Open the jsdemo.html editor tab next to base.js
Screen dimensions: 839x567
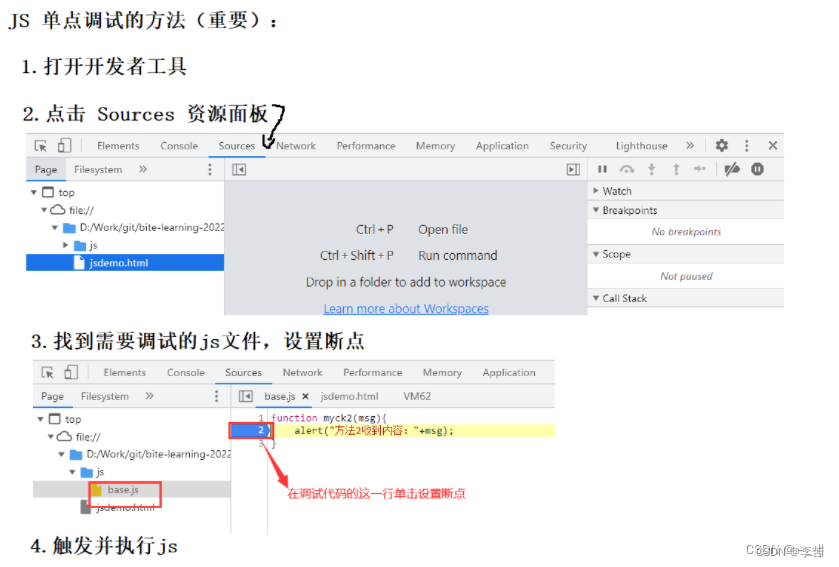pyautogui.click(x=349, y=396)
